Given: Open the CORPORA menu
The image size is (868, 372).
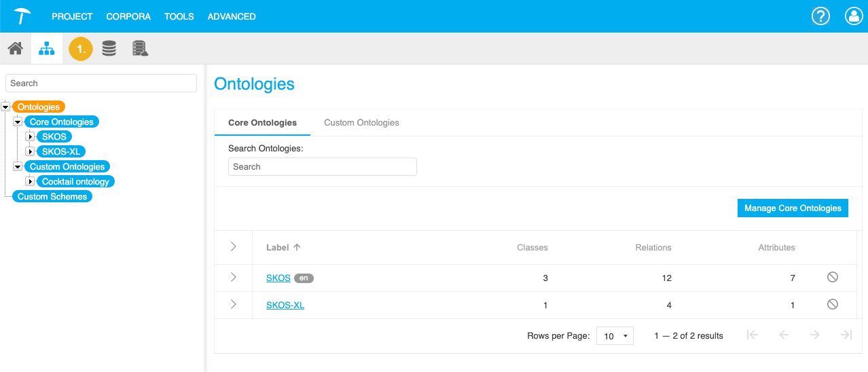Looking at the screenshot, I should (128, 16).
